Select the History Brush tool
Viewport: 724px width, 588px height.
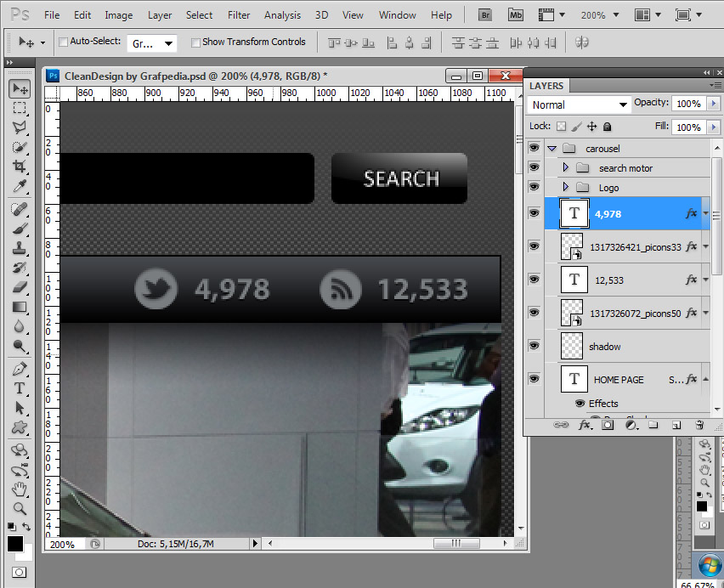coord(20,268)
